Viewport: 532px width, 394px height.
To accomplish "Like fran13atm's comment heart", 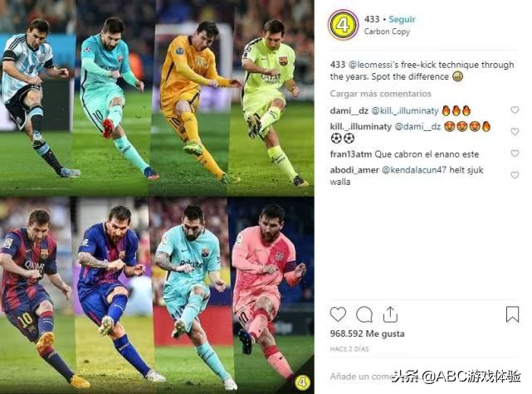I will (x=515, y=153).
